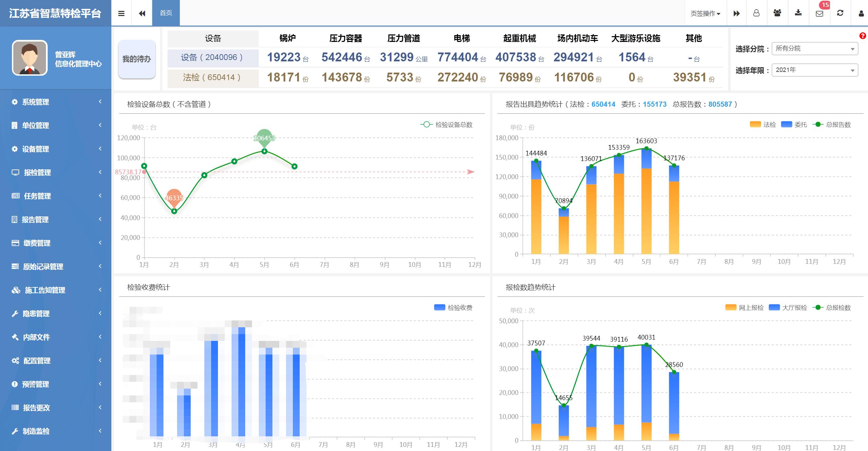The image size is (868, 451).
Task: Toggle the sidebar with the hamburger menu icon
Action: [121, 13]
